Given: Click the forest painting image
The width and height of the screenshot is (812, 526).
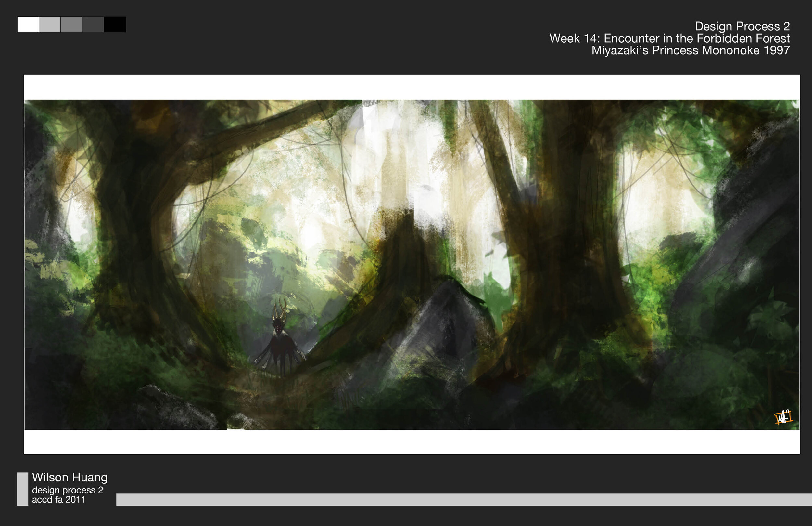Looking at the screenshot, I should pos(412,265).
